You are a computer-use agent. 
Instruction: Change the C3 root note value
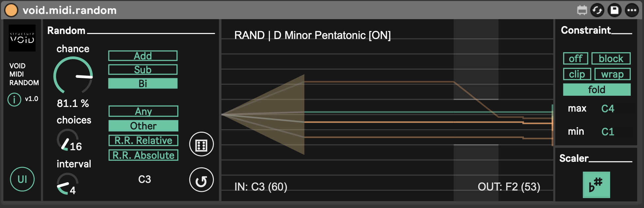click(144, 179)
